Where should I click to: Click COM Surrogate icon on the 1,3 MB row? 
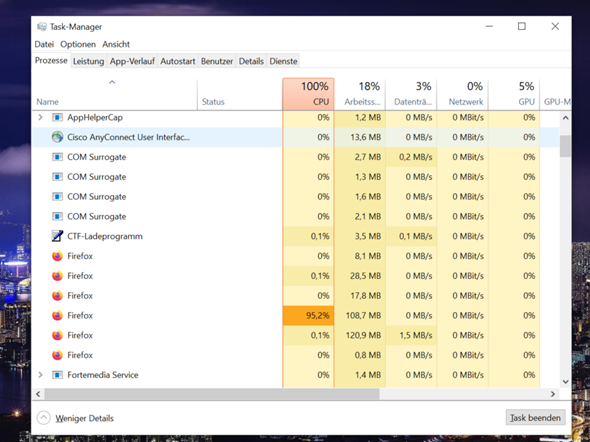[x=57, y=177]
